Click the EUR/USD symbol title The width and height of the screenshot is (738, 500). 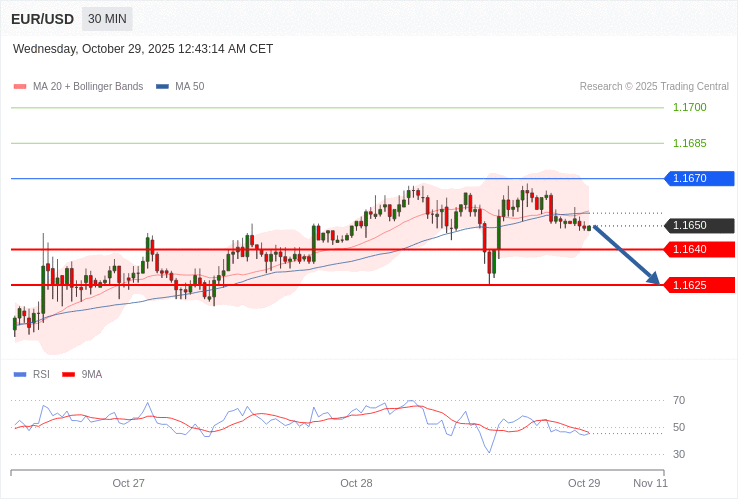coord(42,19)
